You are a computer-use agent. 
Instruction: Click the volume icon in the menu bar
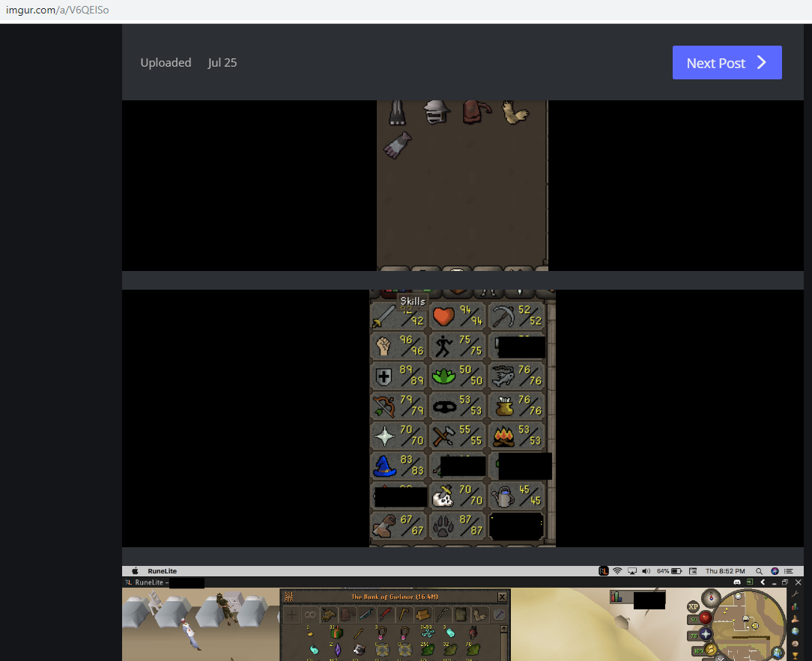(646, 571)
